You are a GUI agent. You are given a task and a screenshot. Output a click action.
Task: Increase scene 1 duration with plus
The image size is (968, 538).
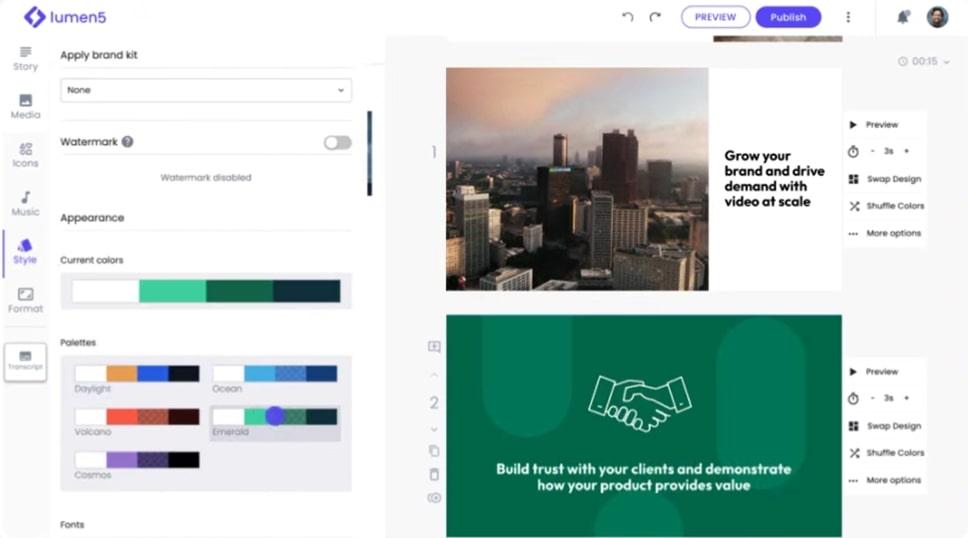click(x=906, y=151)
